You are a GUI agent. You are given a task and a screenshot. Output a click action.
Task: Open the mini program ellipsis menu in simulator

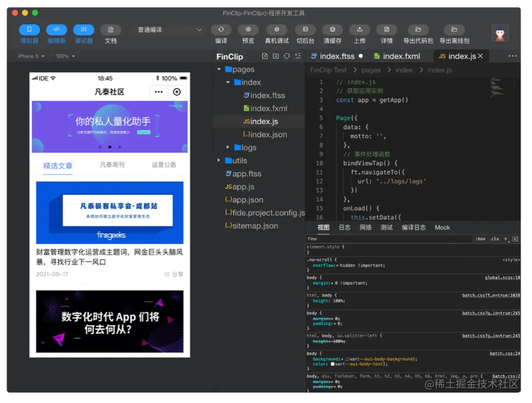159,92
